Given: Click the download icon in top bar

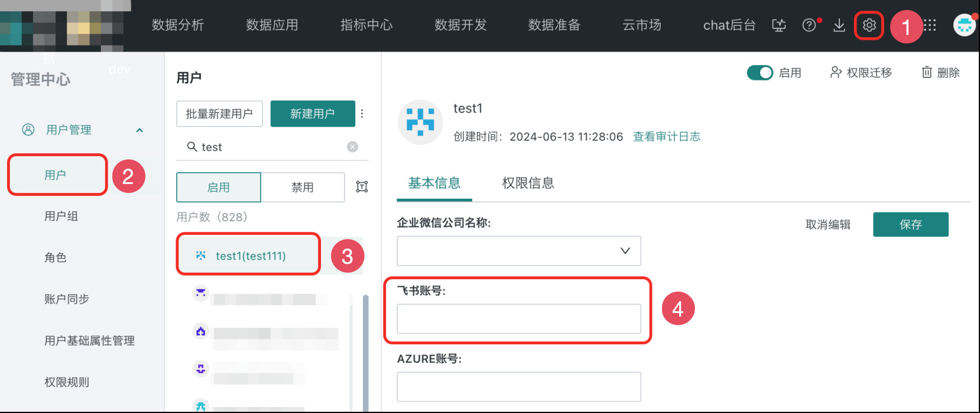Looking at the screenshot, I should coord(839,25).
